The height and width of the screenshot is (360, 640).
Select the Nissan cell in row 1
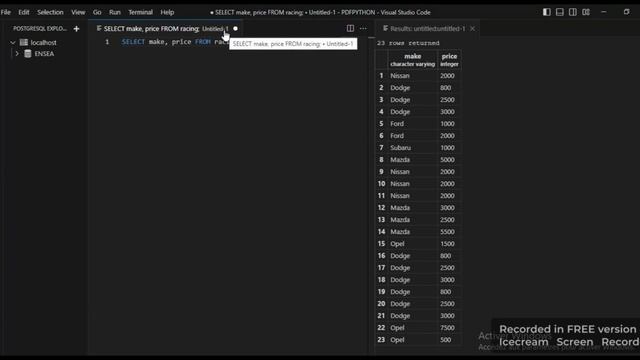coord(412,76)
